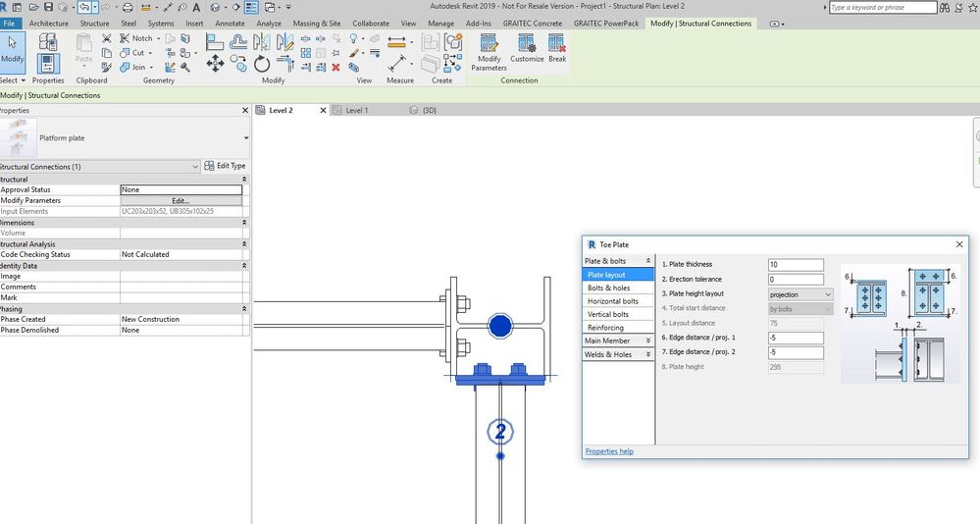
Task: Click the keyword search box
Action: (x=883, y=8)
